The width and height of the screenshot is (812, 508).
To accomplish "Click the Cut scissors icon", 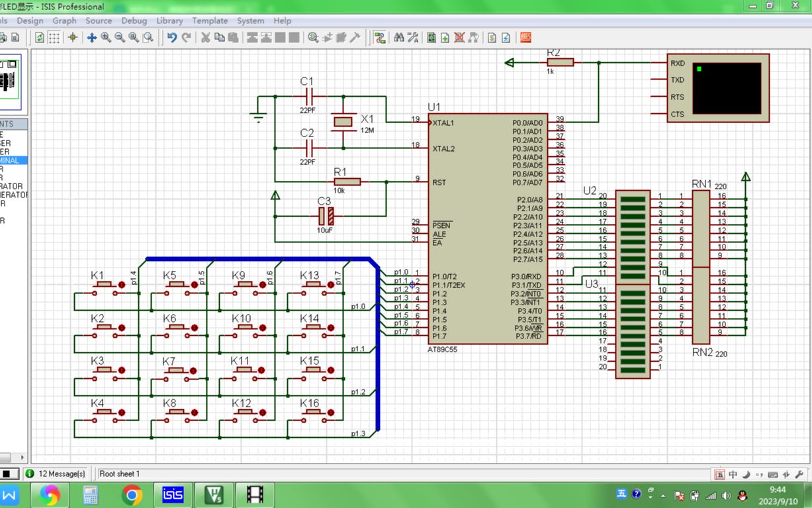I will 205,38.
